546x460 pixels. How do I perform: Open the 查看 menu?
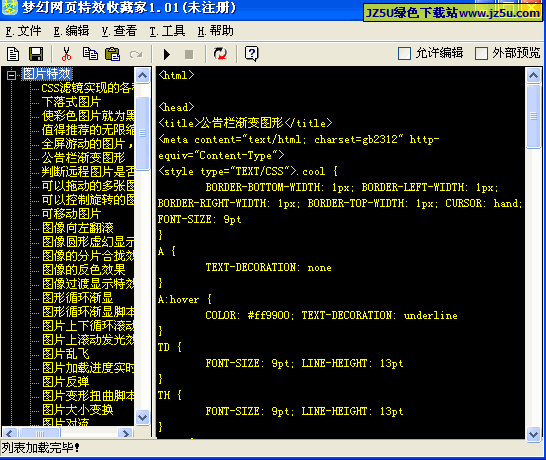point(119,31)
